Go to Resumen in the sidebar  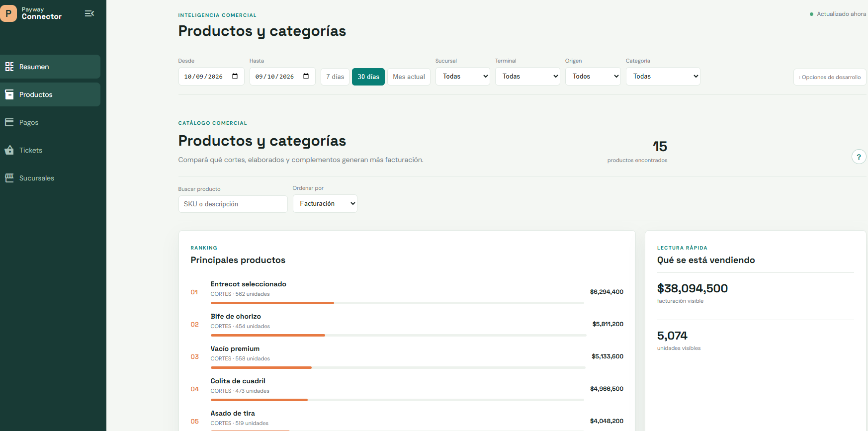[x=50, y=67]
